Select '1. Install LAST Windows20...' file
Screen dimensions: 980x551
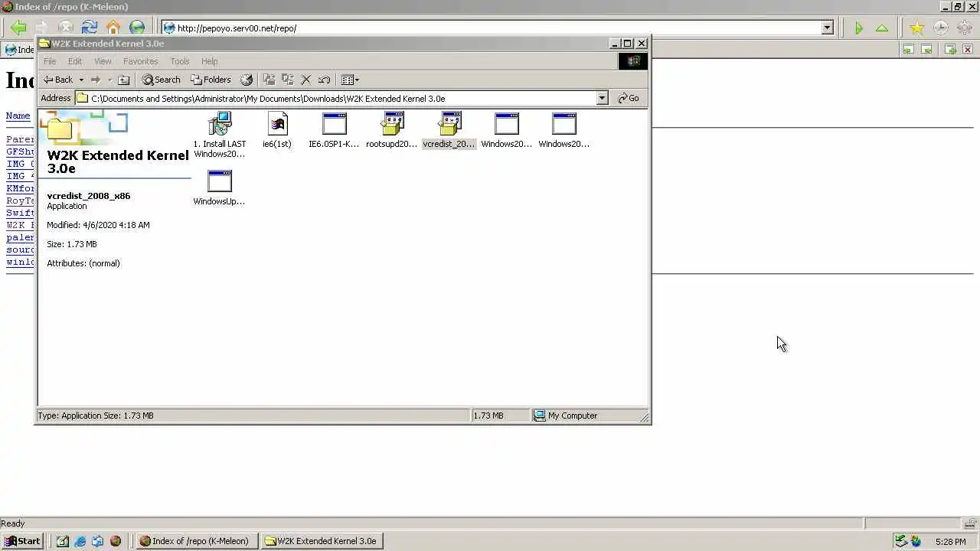point(220,135)
